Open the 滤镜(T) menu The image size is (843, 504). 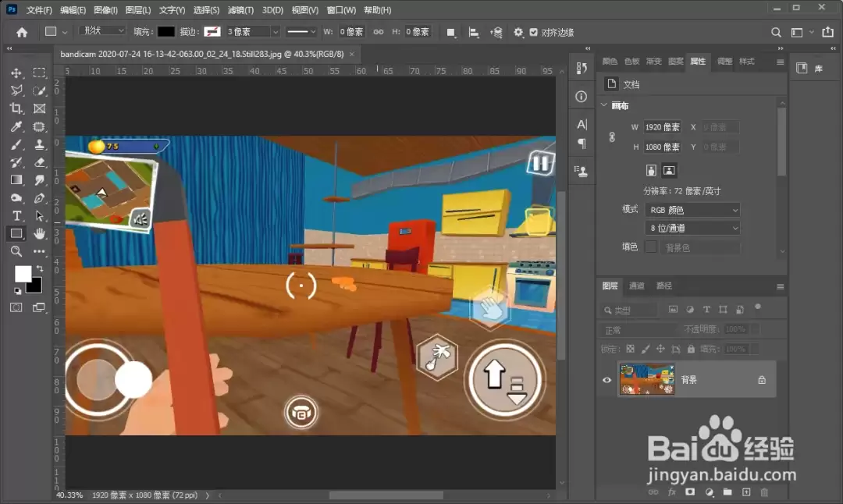(240, 10)
